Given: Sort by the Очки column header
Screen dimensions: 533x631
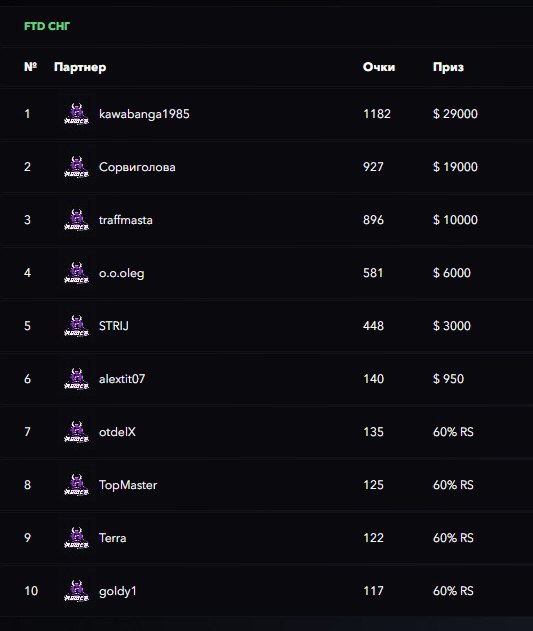Looking at the screenshot, I should pos(379,67).
